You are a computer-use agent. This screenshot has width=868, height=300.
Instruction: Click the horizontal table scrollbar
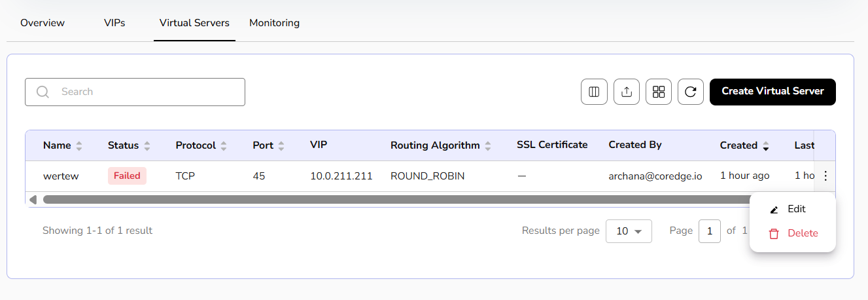pos(392,199)
